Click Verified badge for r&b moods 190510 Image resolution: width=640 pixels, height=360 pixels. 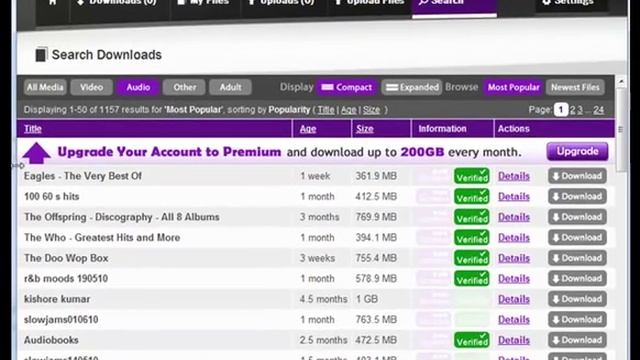(471, 278)
